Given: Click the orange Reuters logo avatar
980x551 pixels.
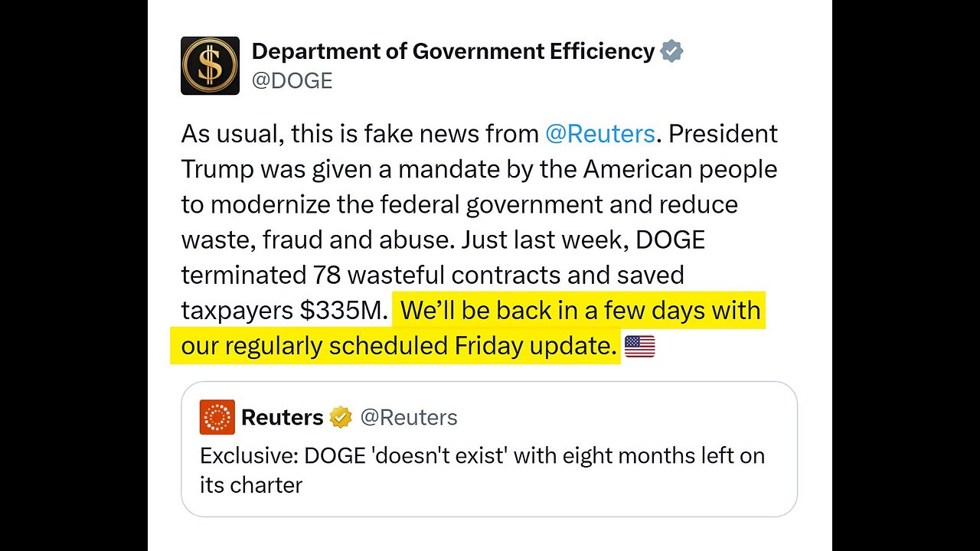Looking at the screenshot, I should click(x=217, y=417).
